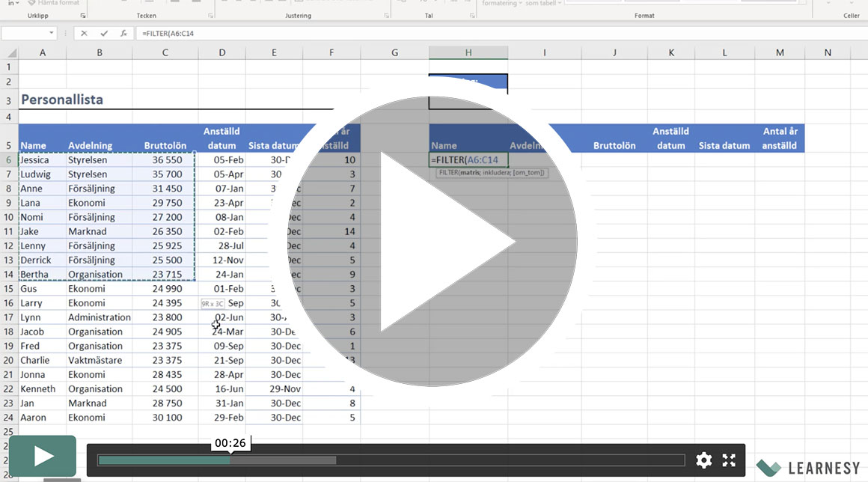Select column A header
This screenshot has width=868, height=482.
43,52
